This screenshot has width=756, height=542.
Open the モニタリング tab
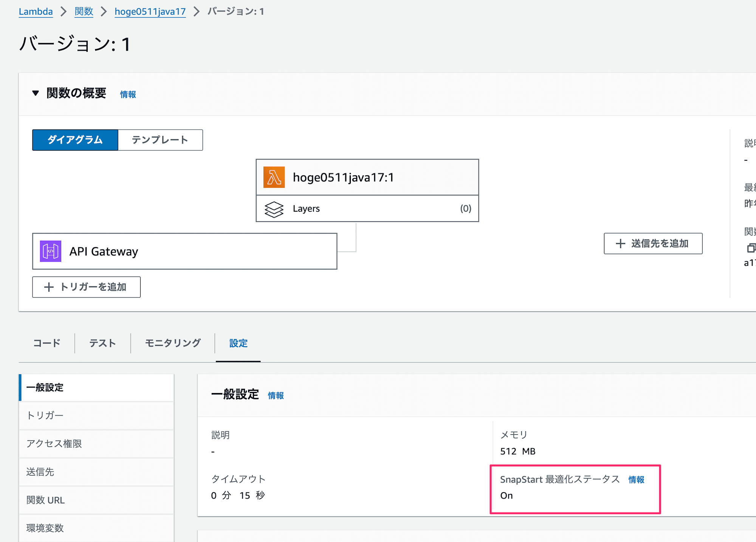[x=173, y=343]
